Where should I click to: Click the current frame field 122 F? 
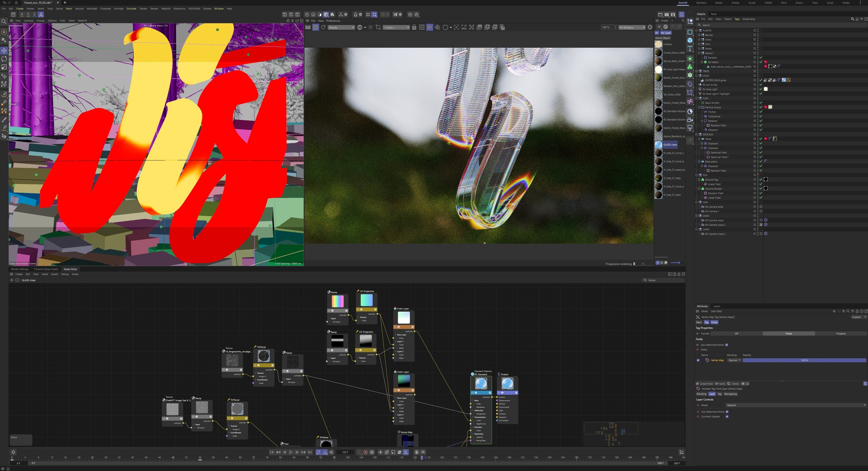pyautogui.click(x=345, y=452)
